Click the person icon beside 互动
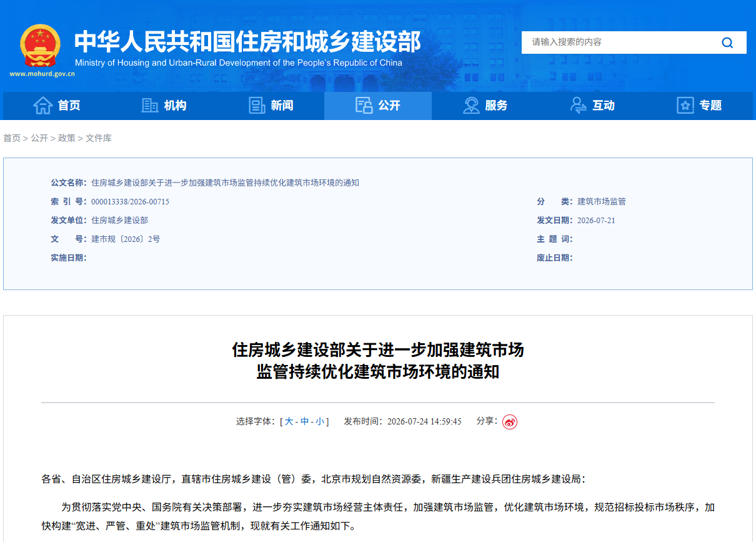The image size is (756, 542). coord(579,106)
